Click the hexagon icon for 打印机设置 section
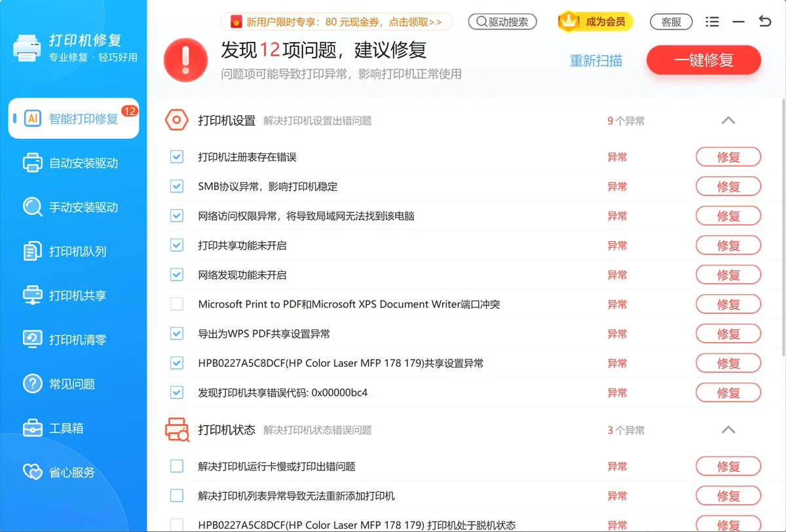This screenshot has height=532, width=786. 176,120
